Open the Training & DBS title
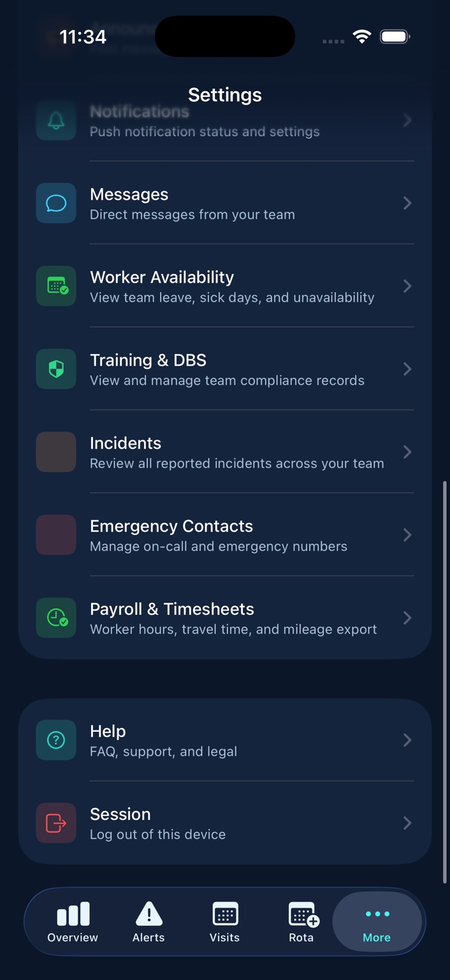Viewport: 450px width, 980px height. (x=149, y=360)
